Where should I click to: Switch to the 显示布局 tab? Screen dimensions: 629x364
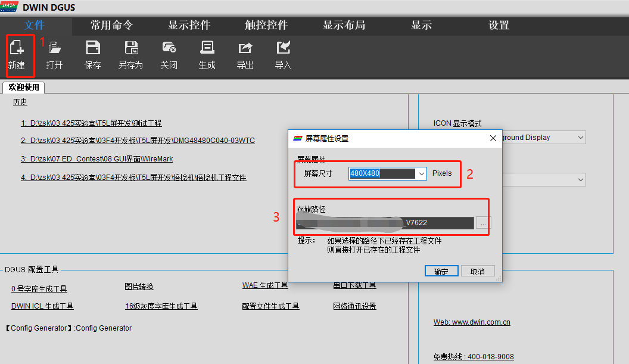[344, 25]
